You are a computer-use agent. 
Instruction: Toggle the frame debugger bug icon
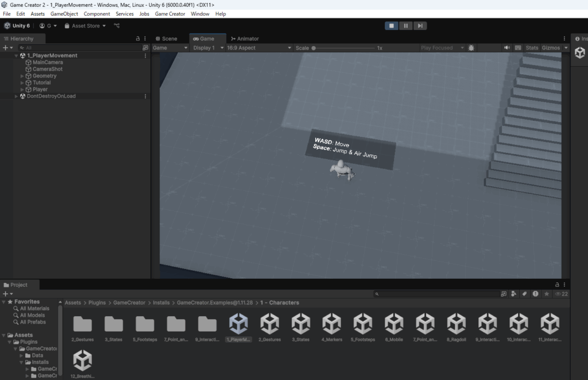[471, 48]
